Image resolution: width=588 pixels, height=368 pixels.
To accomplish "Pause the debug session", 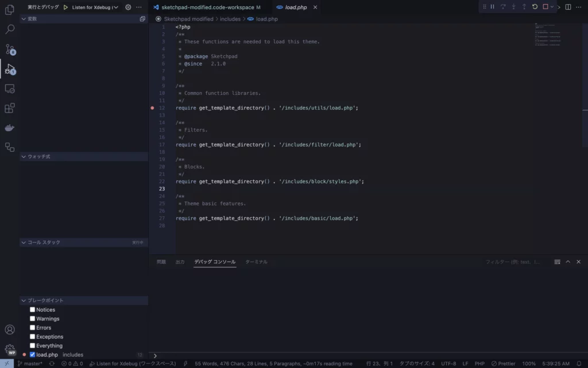I will click(x=492, y=7).
